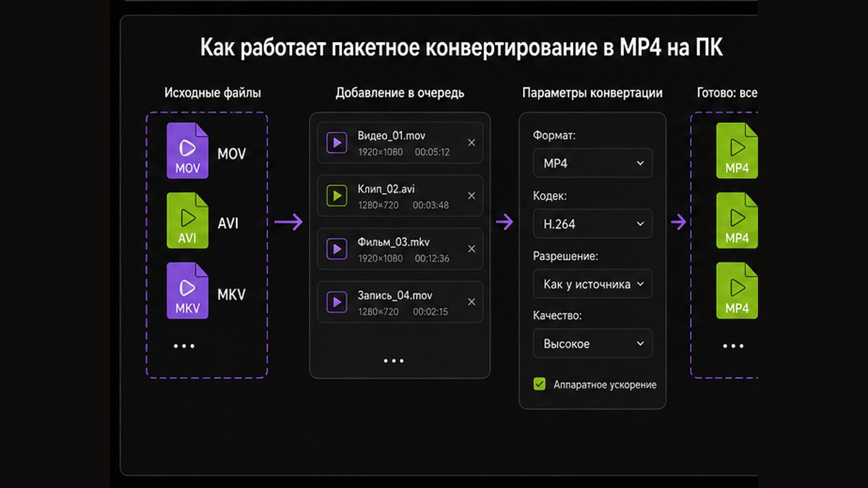The width and height of the screenshot is (868, 488).
Task: Click the duration 00:02:15
Action: 432,312
